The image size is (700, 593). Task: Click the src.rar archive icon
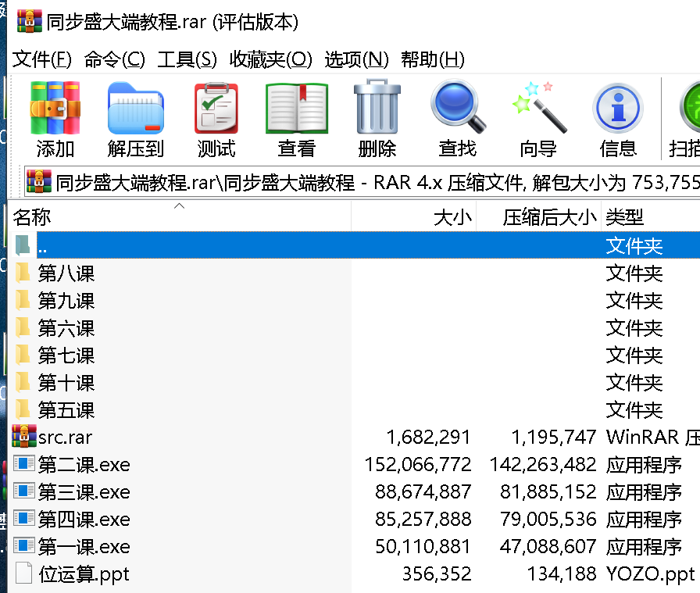point(24,436)
